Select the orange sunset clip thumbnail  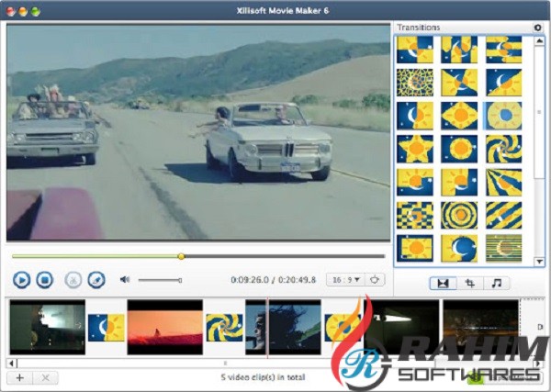point(164,327)
